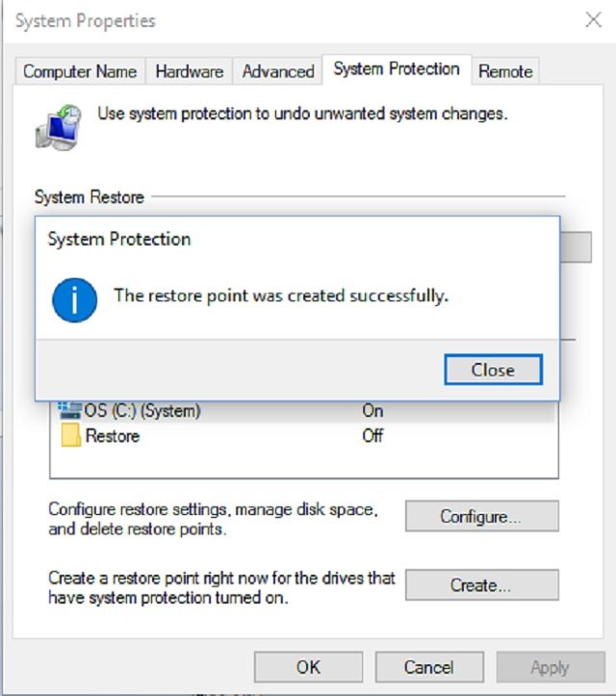Click the Apply button
This screenshot has width=616, height=696.
point(551,667)
